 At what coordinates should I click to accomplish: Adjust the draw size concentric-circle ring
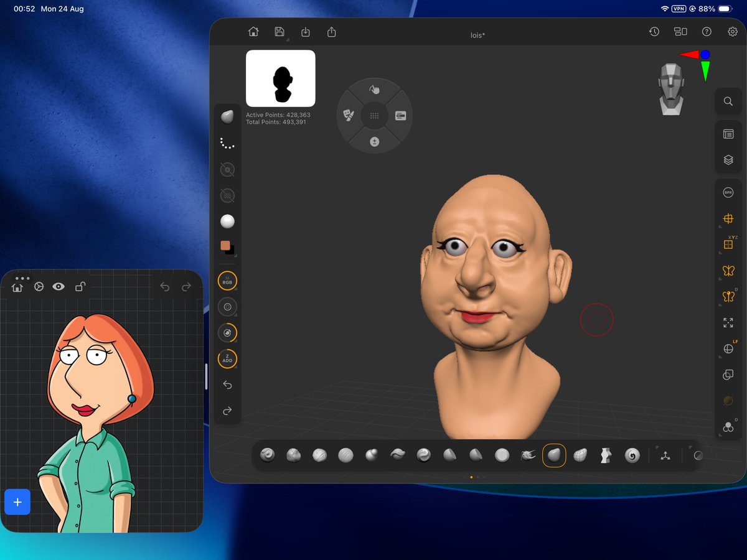tap(227, 307)
